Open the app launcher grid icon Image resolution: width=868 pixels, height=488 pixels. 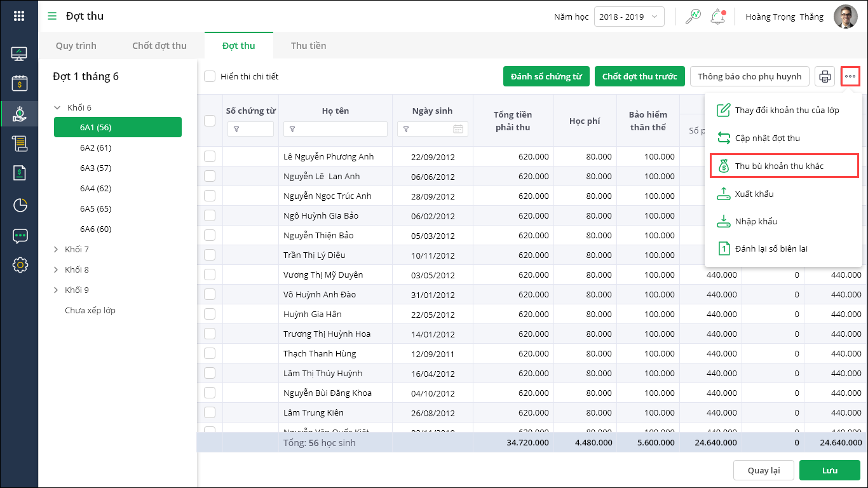coord(19,16)
